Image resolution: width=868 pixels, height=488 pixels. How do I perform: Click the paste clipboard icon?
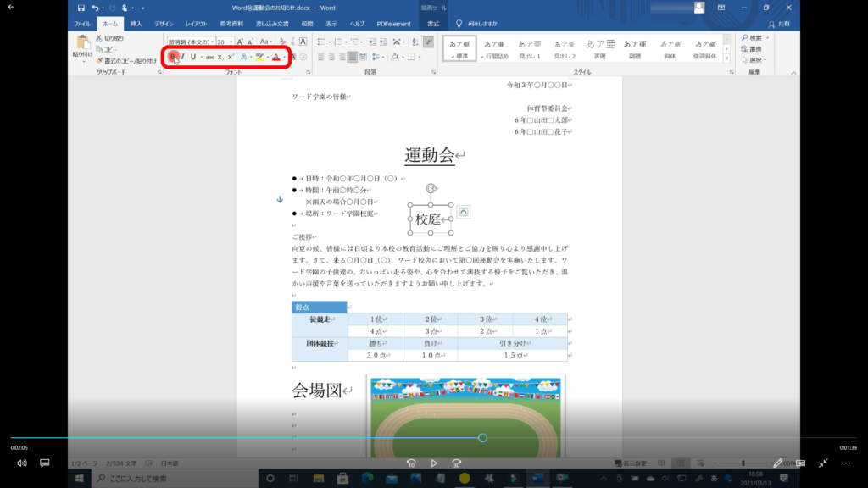coord(83,46)
